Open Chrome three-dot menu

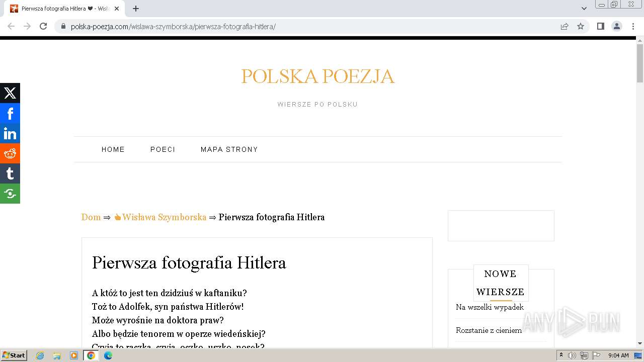[x=632, y=26]
